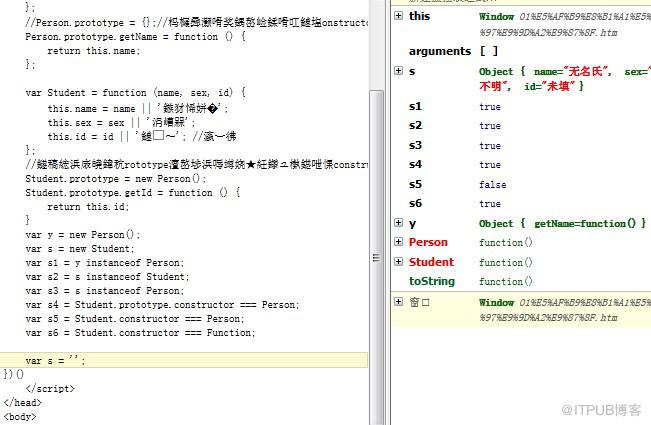Click the '<body>' tag line

coord(20,417)
